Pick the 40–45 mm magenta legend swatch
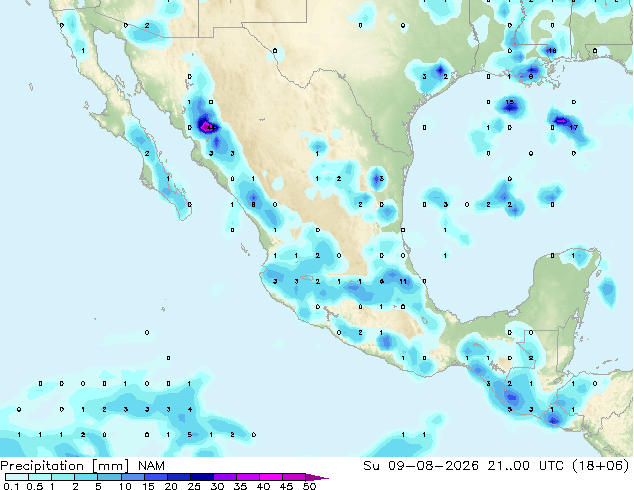The image size is (634, 490). point(270,477)
